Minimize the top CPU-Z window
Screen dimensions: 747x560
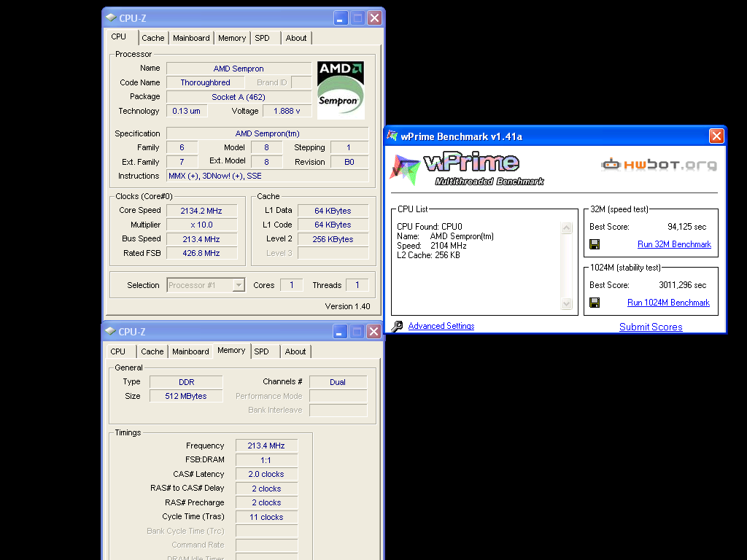tap(340, 18)
